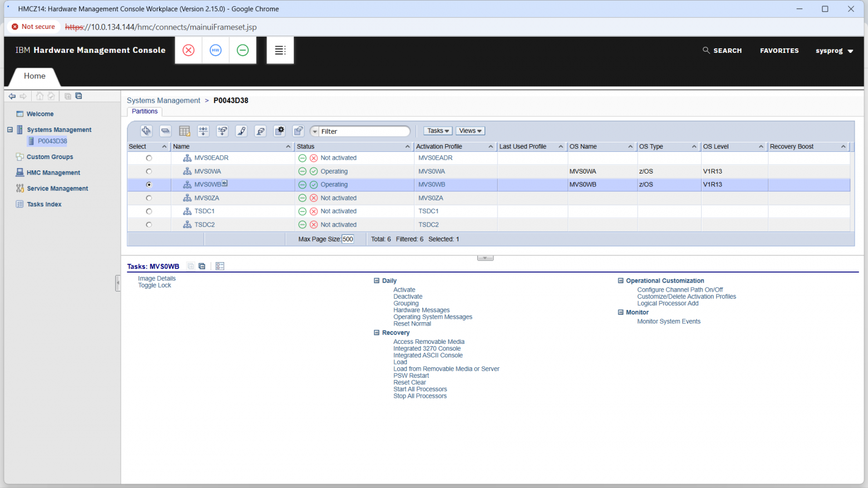Click the Max Page Size input field
868x488 pixels.
pyautogui.click(x=348, y=239)
